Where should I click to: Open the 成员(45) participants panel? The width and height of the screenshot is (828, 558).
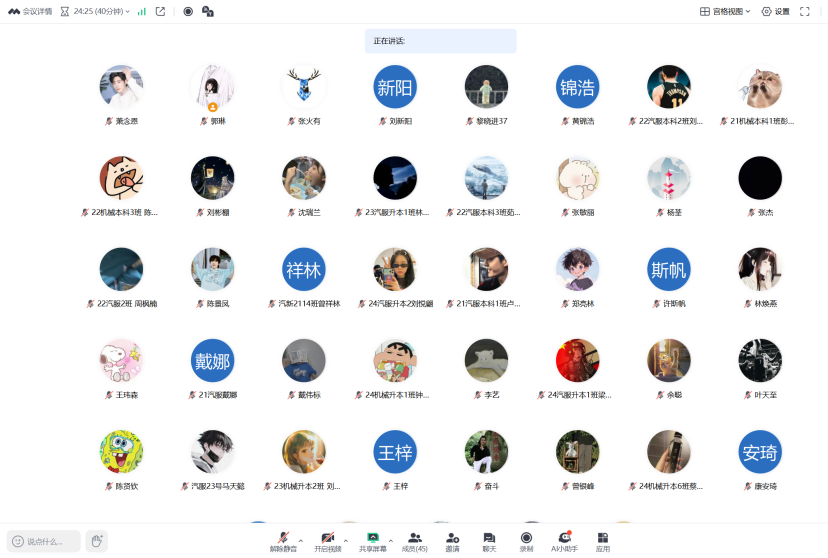click(x=414, y=541)
